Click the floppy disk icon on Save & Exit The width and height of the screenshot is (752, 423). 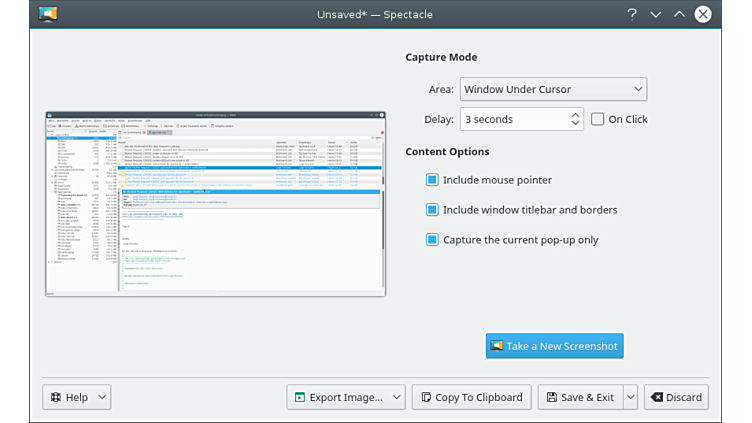click(x=550, y=397)
